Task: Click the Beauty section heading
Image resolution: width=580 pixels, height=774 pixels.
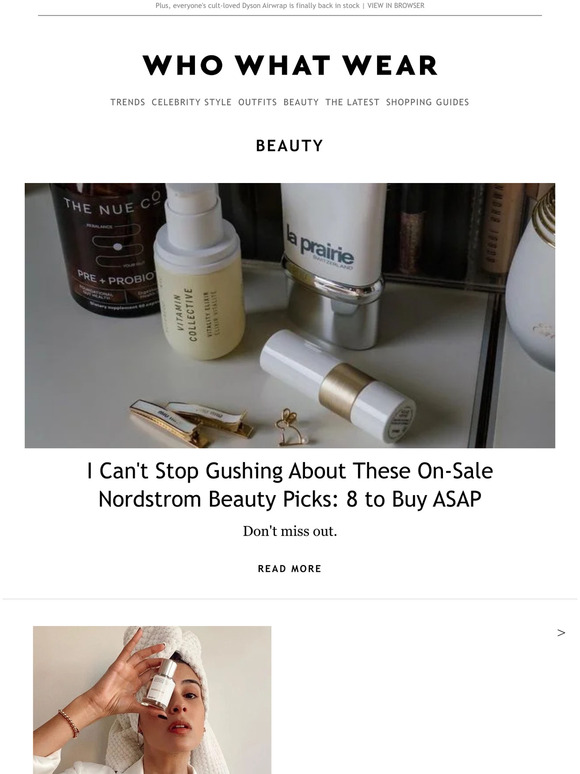Action: 290,146
